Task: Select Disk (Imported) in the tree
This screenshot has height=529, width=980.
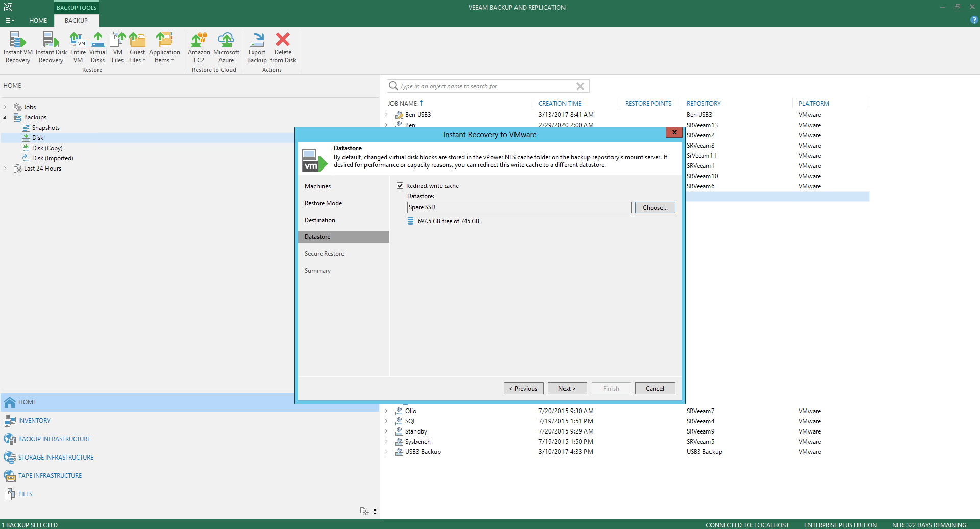Action: click(x=53, y=158)
